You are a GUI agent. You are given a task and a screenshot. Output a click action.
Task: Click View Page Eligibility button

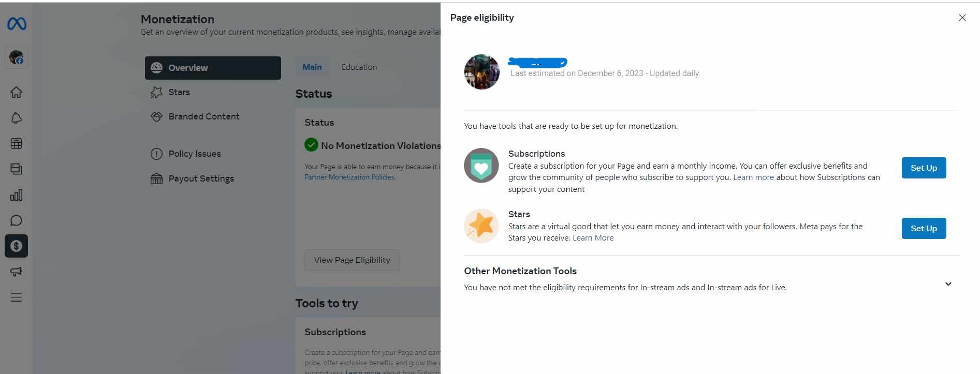[352, 260]
